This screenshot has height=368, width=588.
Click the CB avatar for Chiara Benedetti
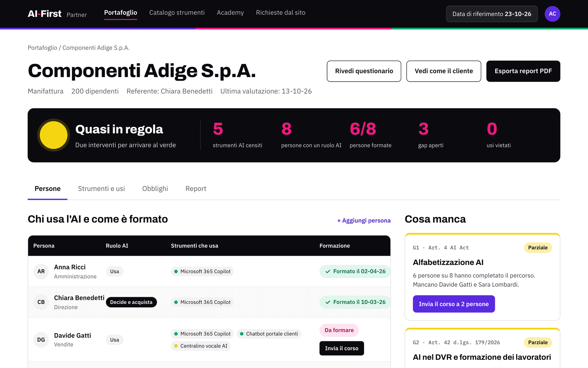pyautogui.click(x=41, y=302)
